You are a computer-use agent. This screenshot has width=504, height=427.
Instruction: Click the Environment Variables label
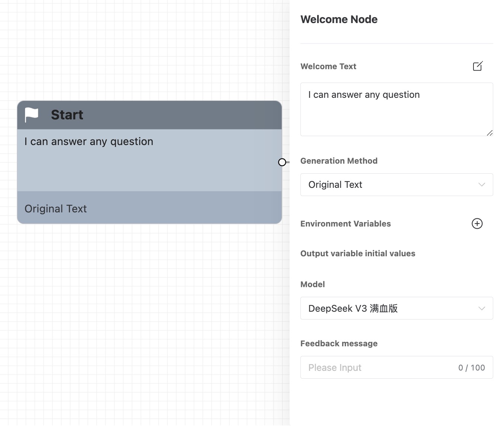coord(345,224)
